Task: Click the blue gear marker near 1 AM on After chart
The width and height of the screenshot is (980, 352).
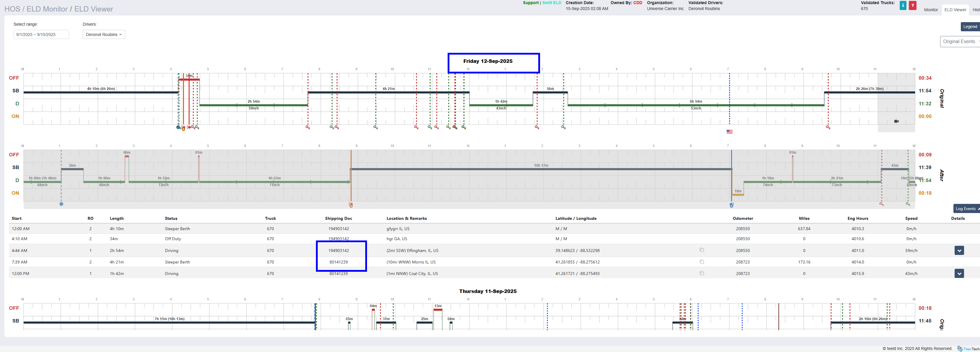Action: coord(61,204)
